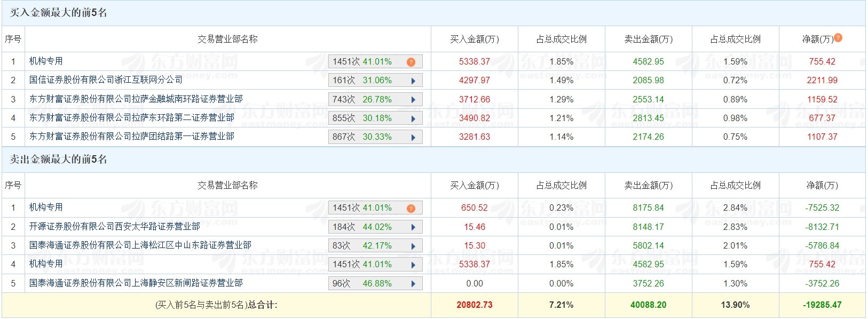868x319 pixels.
Task: Expand the 96次 46.88% stats arrow
Action: pos(413,284)
